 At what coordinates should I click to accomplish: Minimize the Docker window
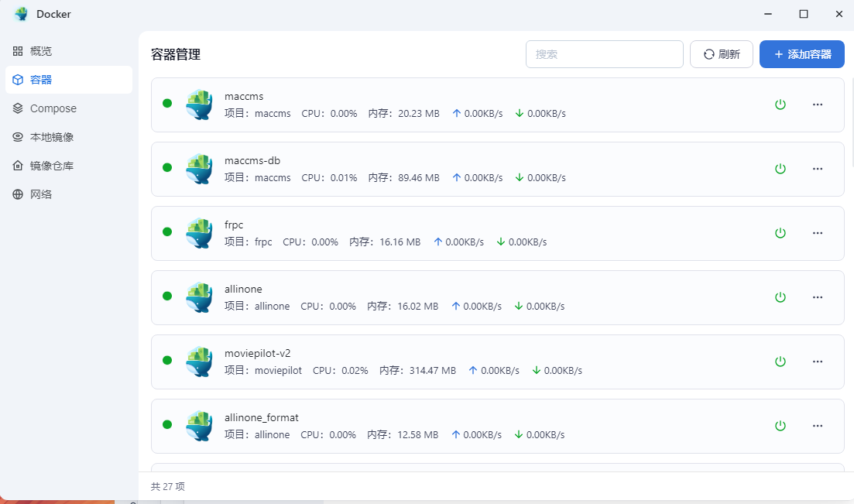768,14
